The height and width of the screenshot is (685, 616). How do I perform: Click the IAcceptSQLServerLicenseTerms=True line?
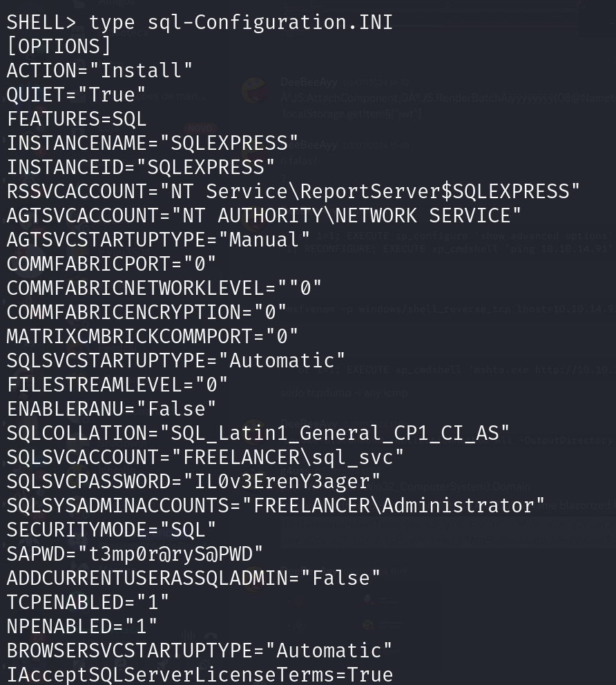pos(200,675)
